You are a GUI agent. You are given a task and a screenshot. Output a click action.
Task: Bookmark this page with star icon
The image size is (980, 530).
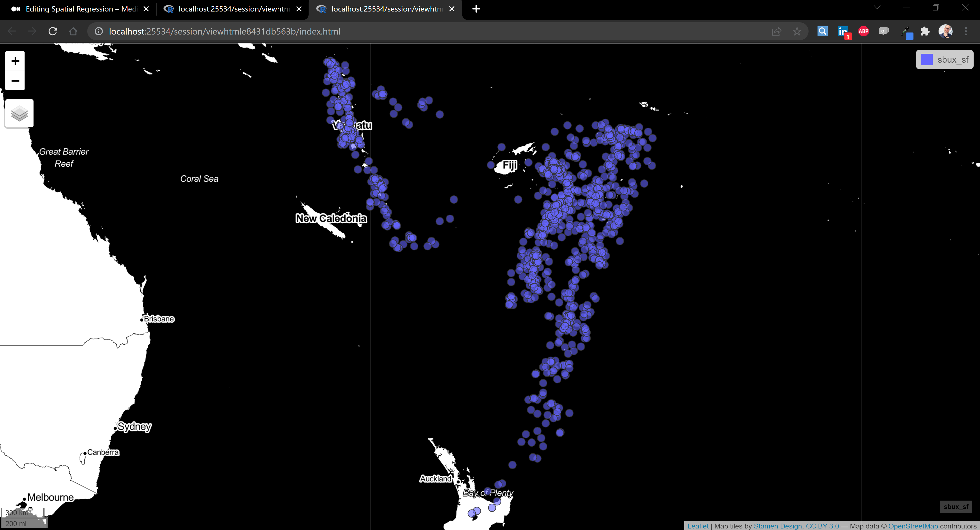(x=797, y=31)
